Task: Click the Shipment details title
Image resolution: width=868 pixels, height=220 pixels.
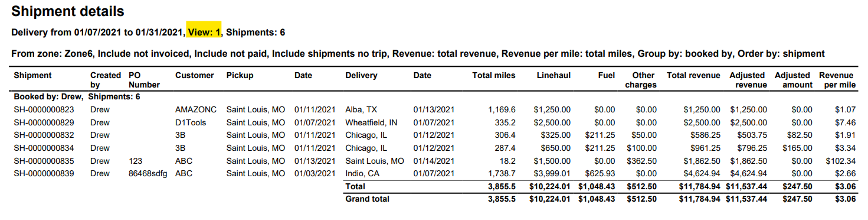Action: (68, 11)
